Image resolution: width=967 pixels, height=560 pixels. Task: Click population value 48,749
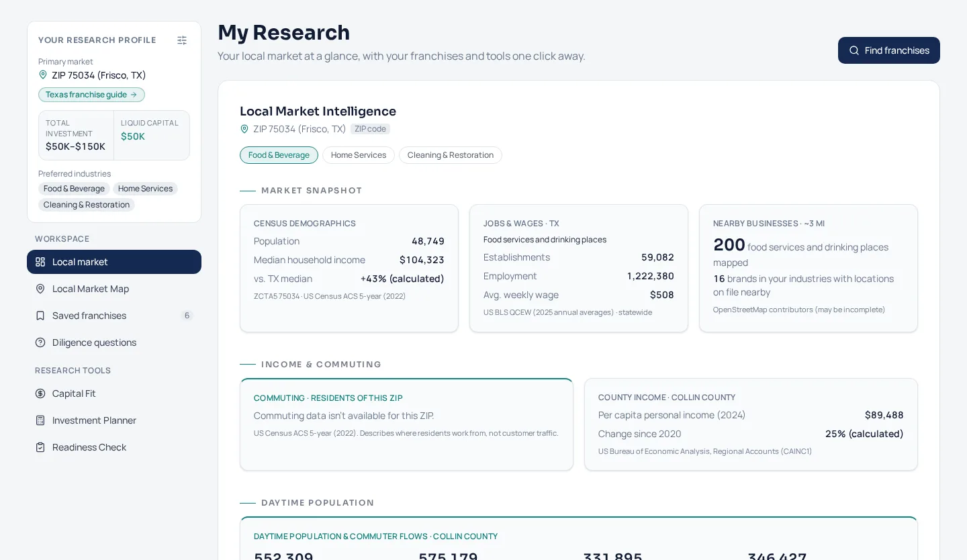[x=428, y=241]
